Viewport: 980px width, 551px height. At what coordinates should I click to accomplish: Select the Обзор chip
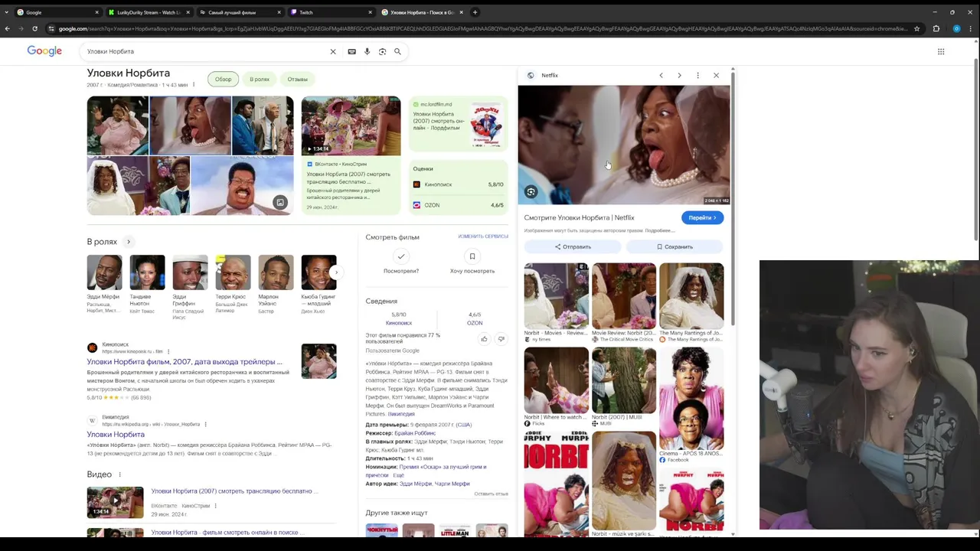224,79
